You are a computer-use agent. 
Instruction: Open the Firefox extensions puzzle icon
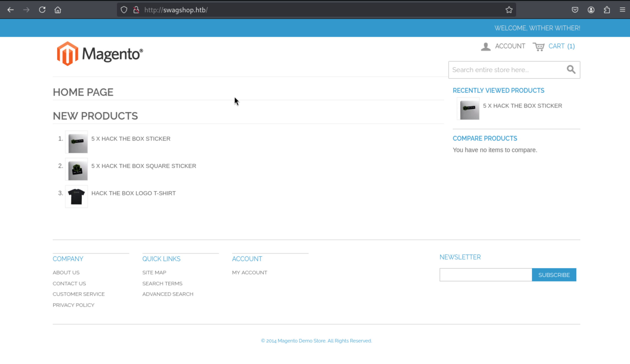click(x=607, y=10)
